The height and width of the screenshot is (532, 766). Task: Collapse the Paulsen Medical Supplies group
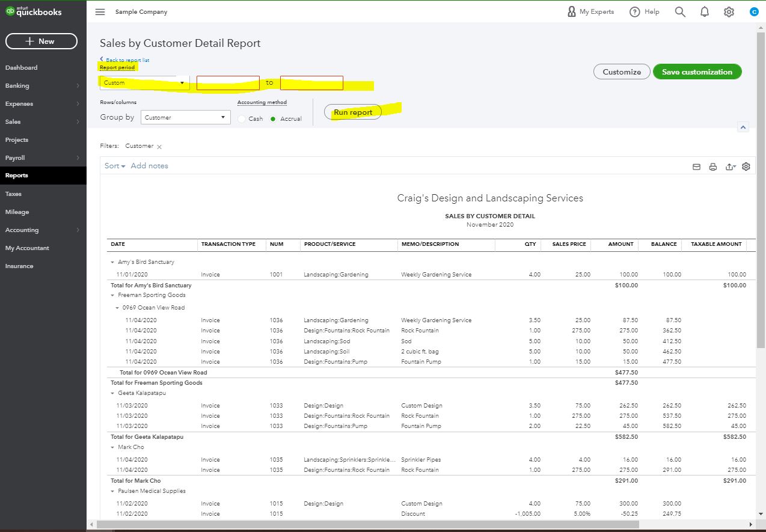112,491
